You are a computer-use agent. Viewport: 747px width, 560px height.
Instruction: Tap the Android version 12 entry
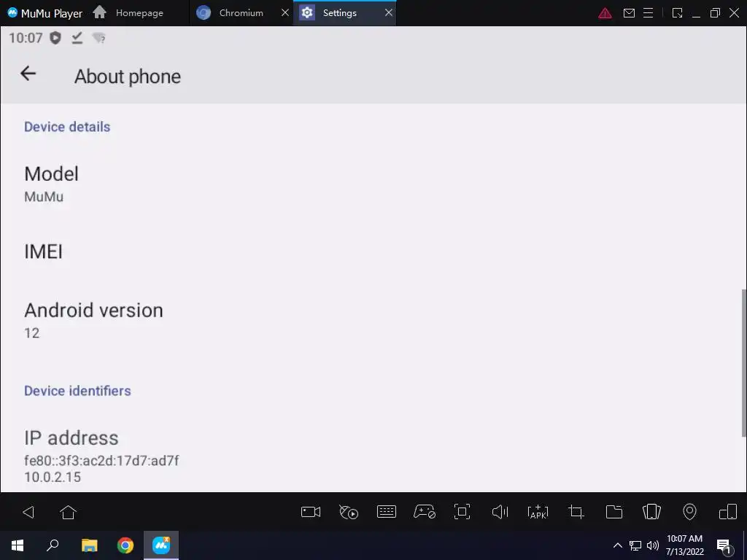coord(373,320)
